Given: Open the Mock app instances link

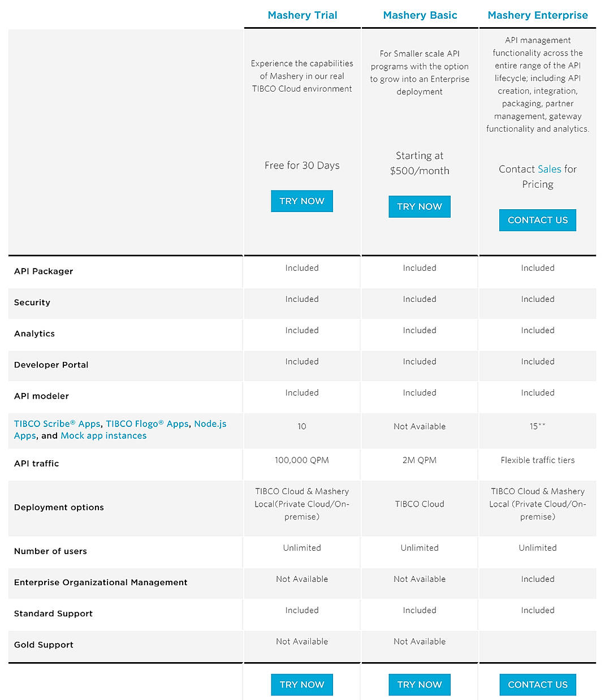Looking at the screenshot, I should (103, 435).
